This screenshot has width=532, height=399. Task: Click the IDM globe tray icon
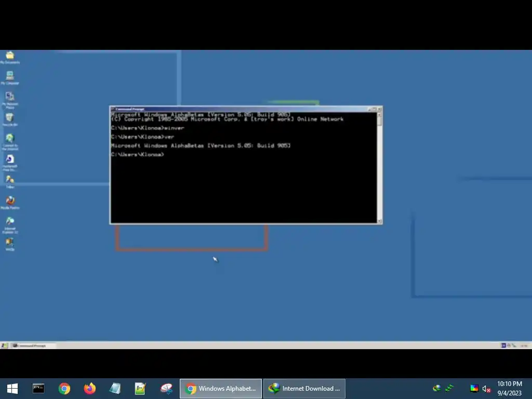(x=437, y=388)
